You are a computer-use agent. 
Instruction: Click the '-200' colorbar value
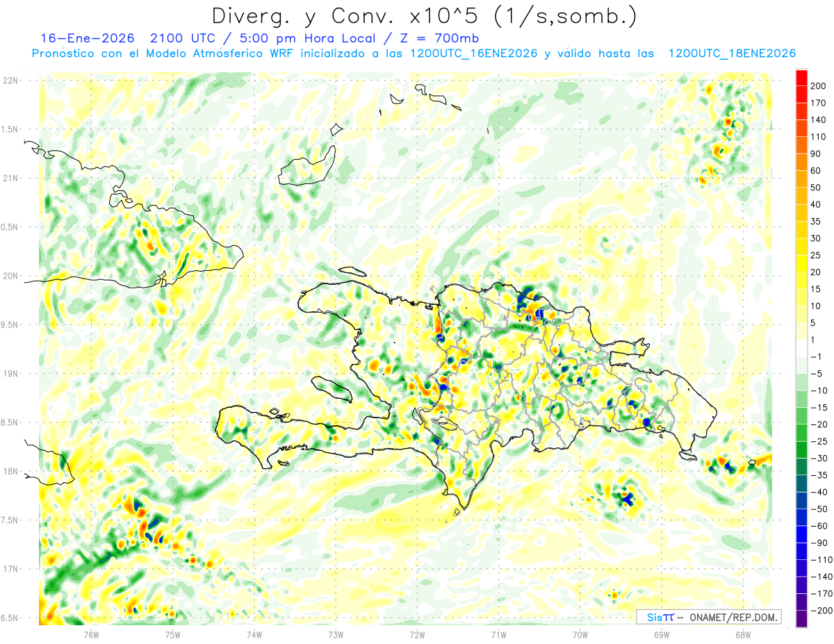[822, 611]
